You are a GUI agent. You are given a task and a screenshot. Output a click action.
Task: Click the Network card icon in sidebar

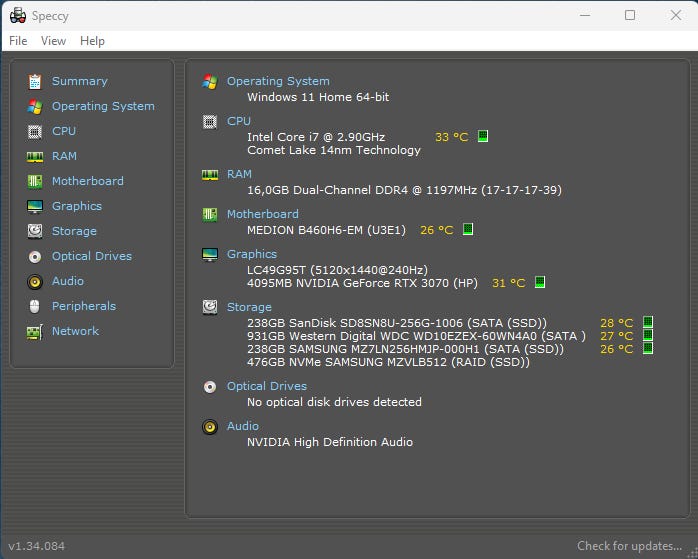35,332
